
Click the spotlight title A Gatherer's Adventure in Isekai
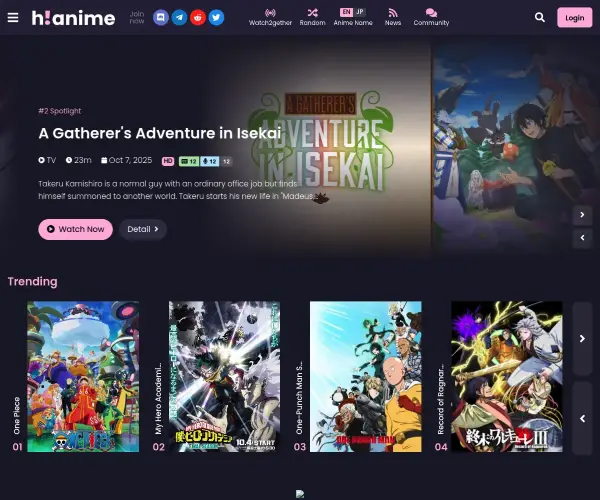[x=160, y=133]
